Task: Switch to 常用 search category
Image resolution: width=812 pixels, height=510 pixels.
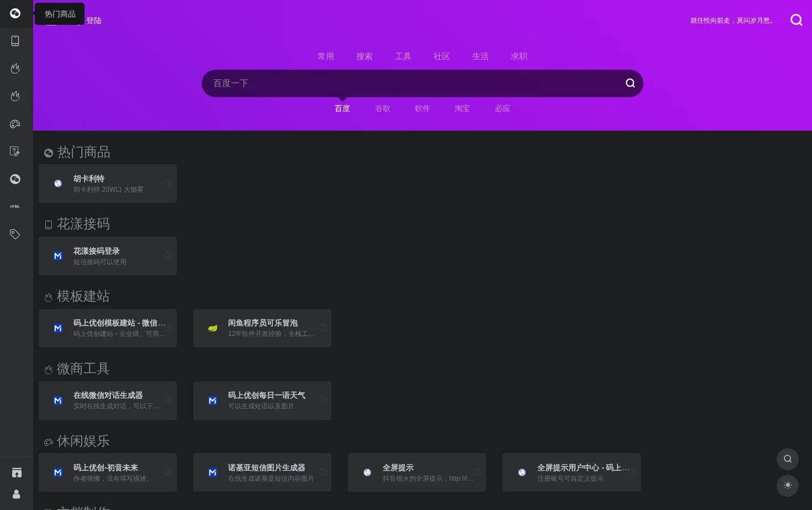Action: click(x=326, y=56)
